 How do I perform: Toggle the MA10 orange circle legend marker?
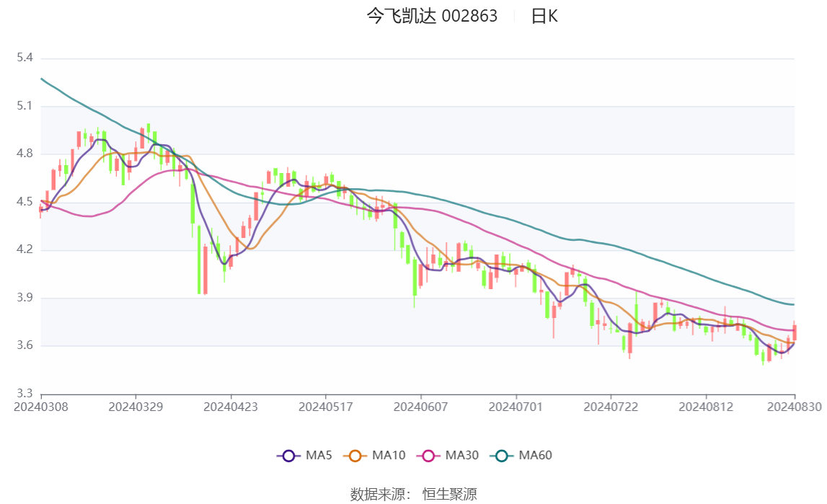[355, 456]
